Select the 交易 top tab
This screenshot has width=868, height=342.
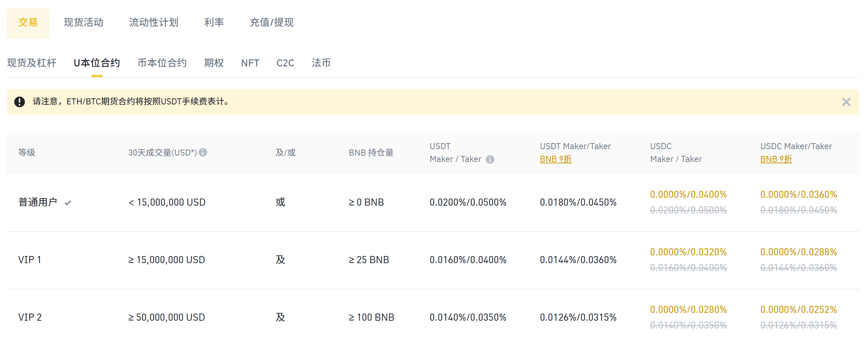tap(28, 23)
